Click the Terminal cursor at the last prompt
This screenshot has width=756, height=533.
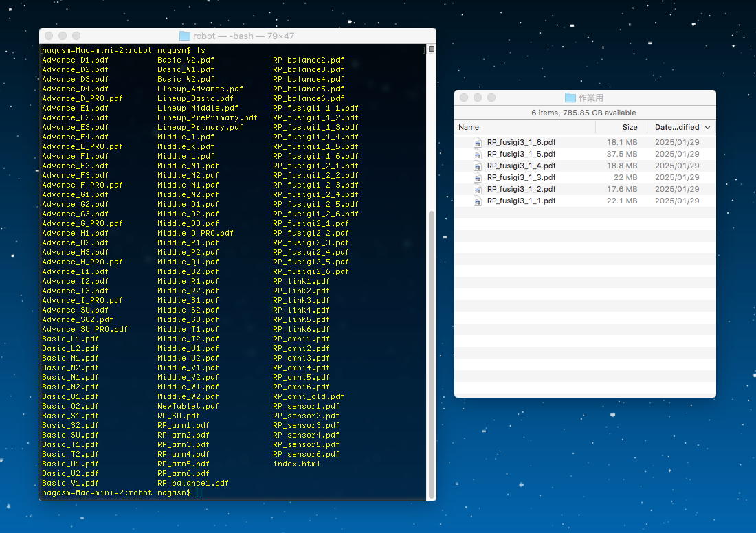tap(199, 492)
